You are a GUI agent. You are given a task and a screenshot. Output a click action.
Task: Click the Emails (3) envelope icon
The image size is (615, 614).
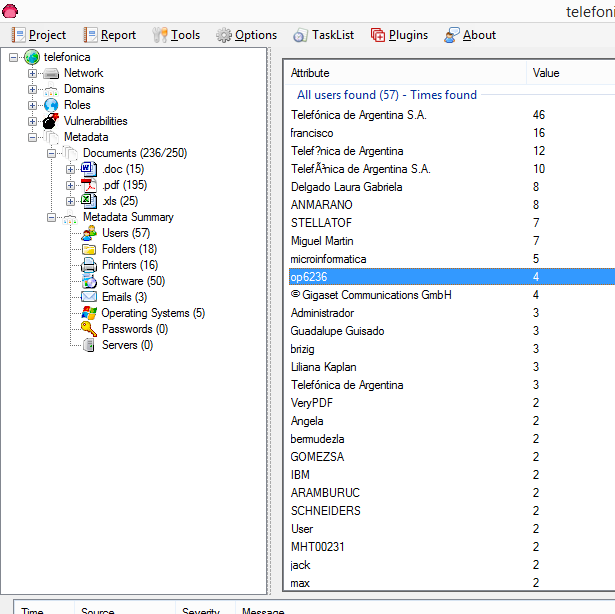(x=89, y=297)
